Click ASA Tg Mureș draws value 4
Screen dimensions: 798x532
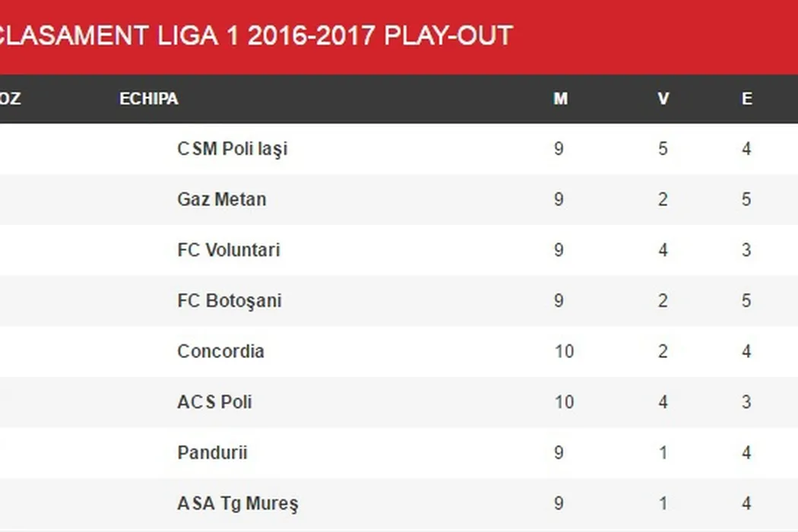[747, 503]
